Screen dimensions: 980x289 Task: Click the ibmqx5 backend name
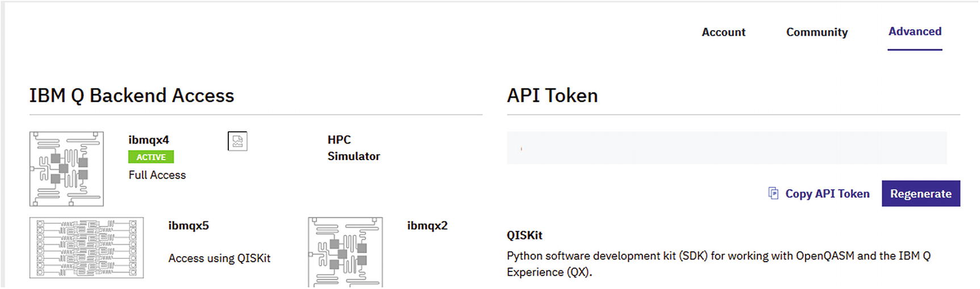click(189, 225)
